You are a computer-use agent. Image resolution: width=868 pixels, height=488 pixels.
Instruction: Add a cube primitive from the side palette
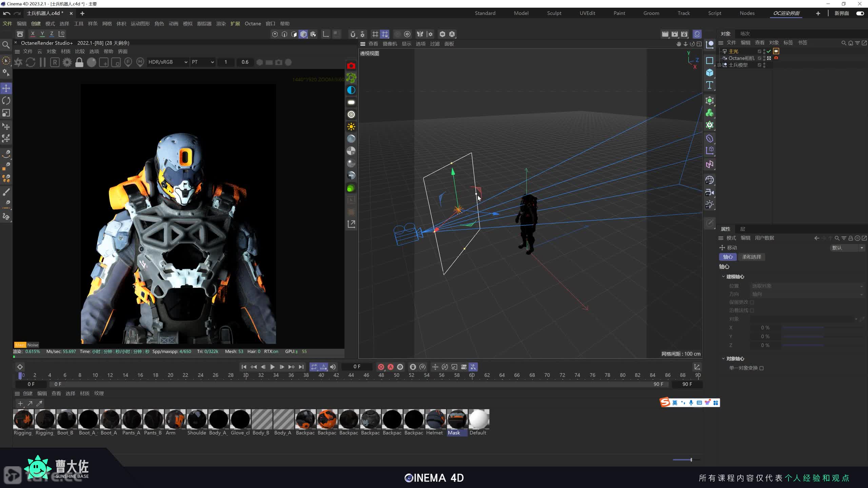[709, 73]
